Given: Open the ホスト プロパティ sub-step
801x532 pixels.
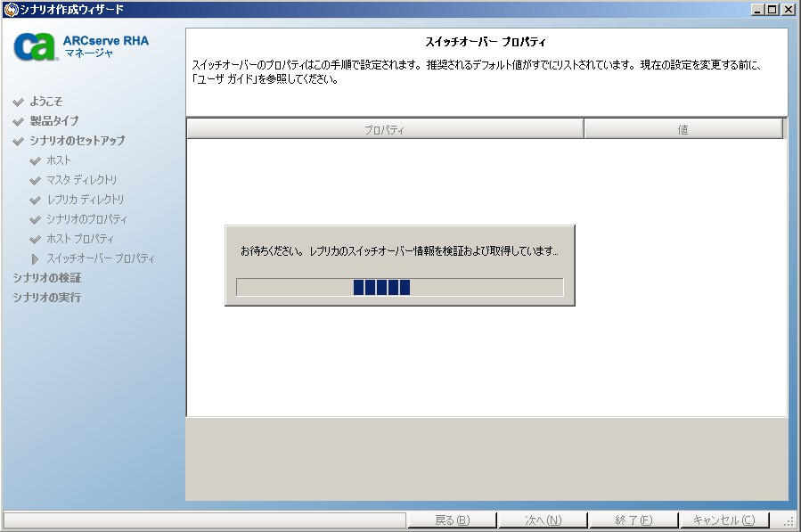Looking at the screenshot, I should pos(80,239).
